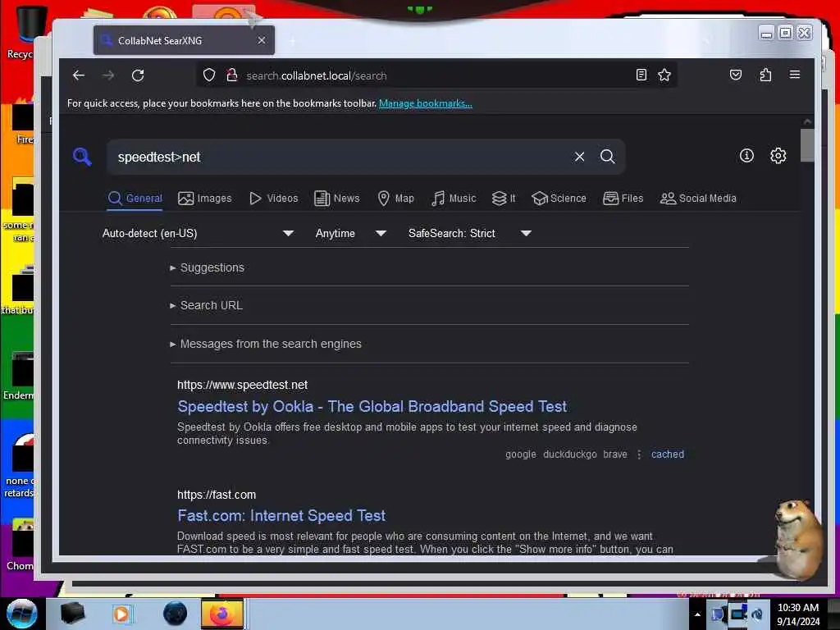Toggle reader view icon in address bar
This screenshot has height=630, width=840.
tap(641, 75)
